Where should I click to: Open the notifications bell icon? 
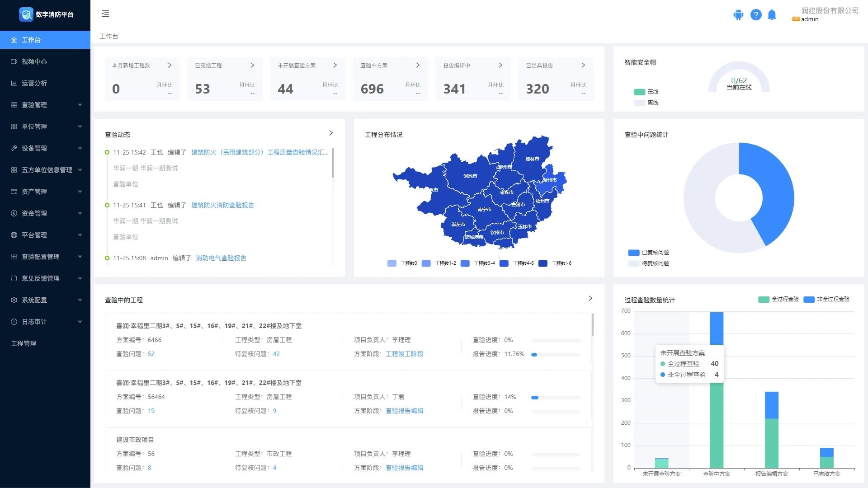click(772, 15)
